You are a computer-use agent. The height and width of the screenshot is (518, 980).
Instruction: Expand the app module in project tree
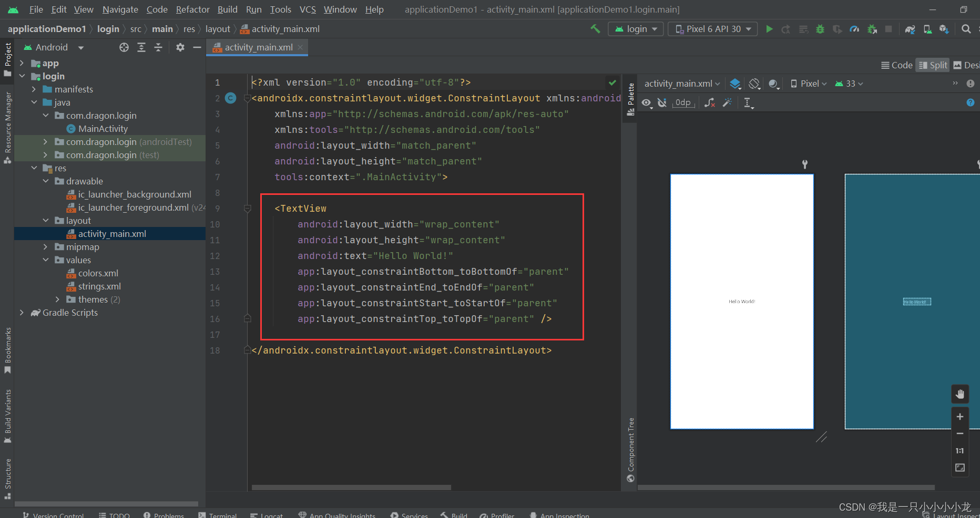[x=22, y=63]
